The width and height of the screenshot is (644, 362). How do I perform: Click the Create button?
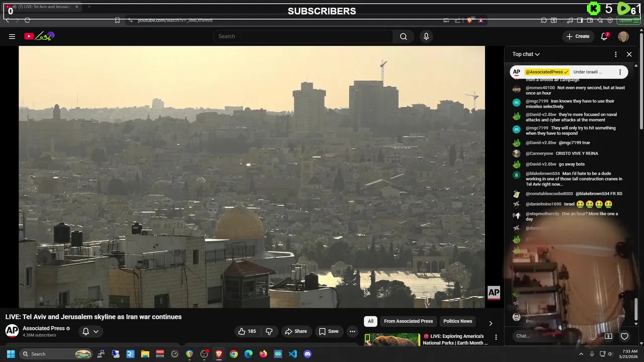(578, 36)
